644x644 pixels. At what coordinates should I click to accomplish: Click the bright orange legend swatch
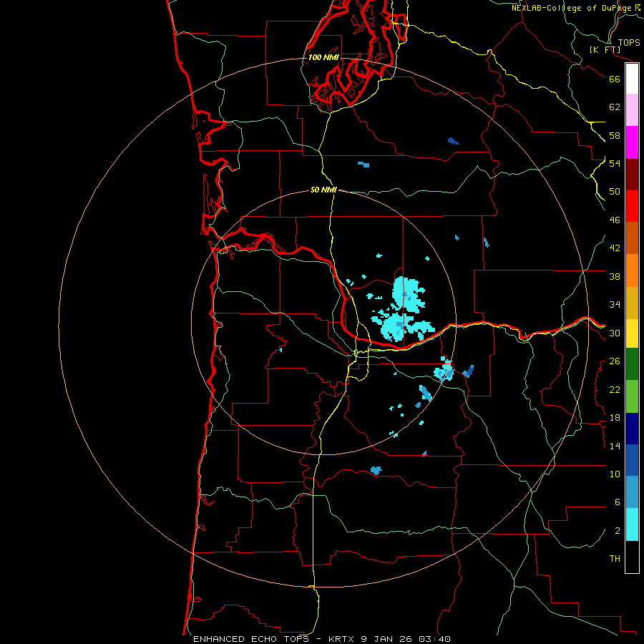tap(632, 270)
